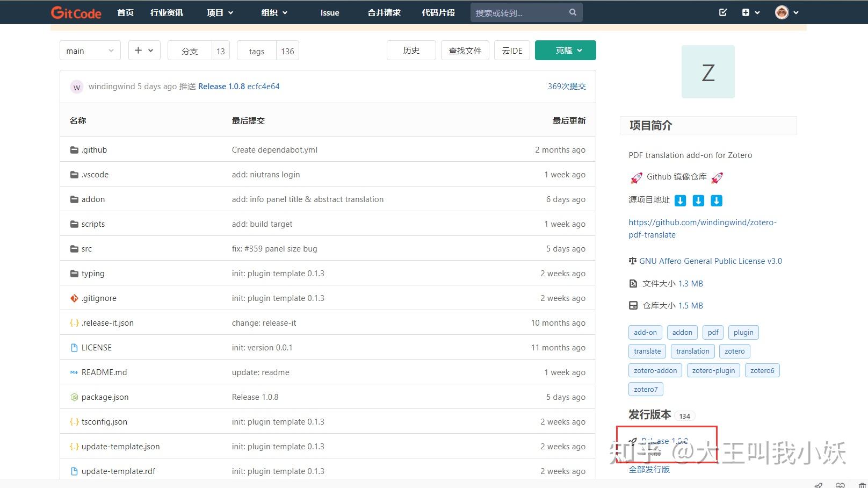Open the new item plus menu in header
The height and width of the screenshot is (488, 868).
751,12
